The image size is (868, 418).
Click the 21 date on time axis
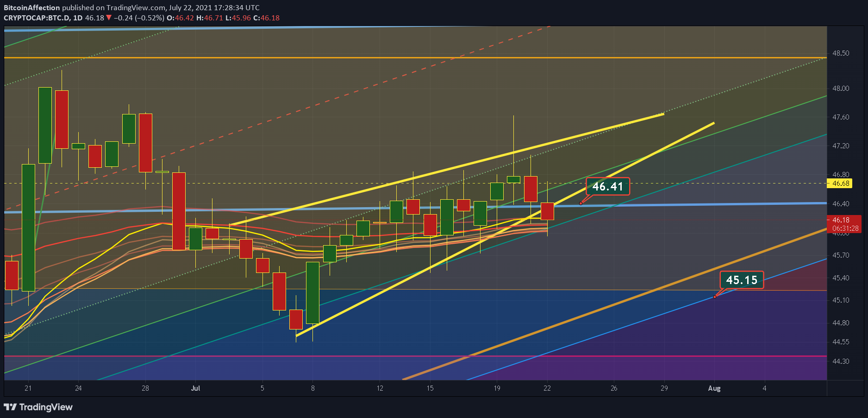point(28,388)
